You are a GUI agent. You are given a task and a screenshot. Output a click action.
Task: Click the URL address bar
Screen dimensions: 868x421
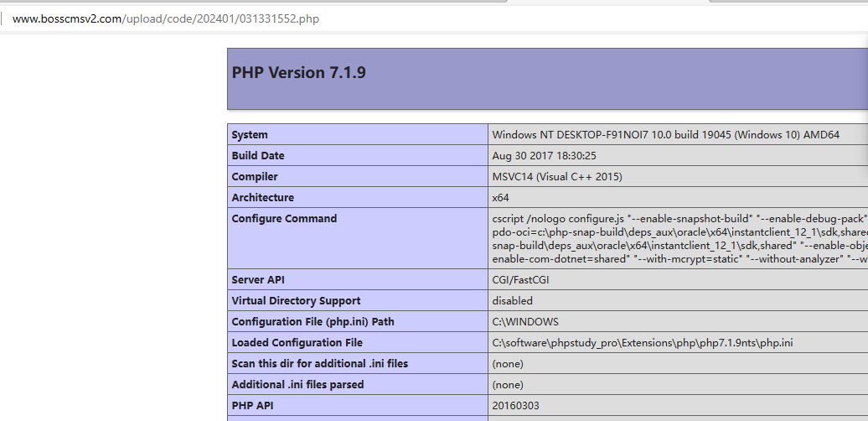tap(166, 18)
